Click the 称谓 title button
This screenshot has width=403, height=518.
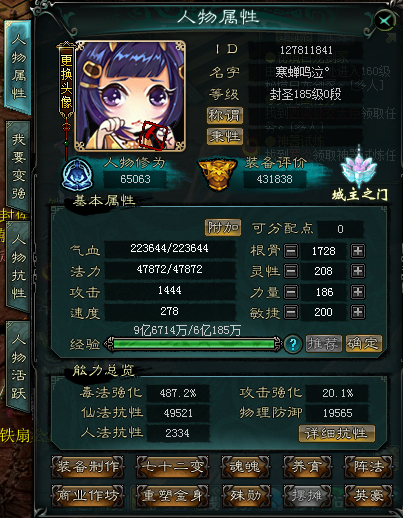tap(224, 116)
